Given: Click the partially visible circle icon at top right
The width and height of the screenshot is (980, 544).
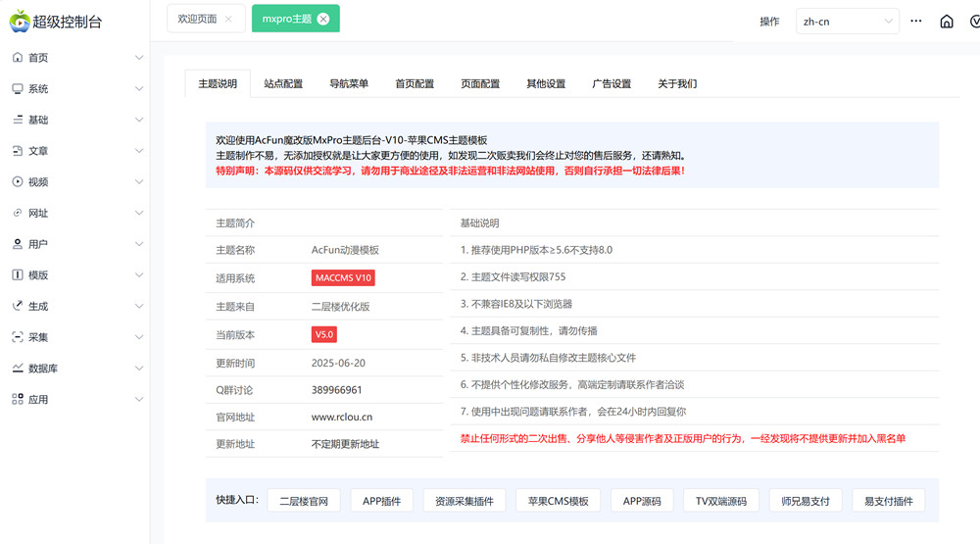Looking at the screenshot, I should [974, 22].
